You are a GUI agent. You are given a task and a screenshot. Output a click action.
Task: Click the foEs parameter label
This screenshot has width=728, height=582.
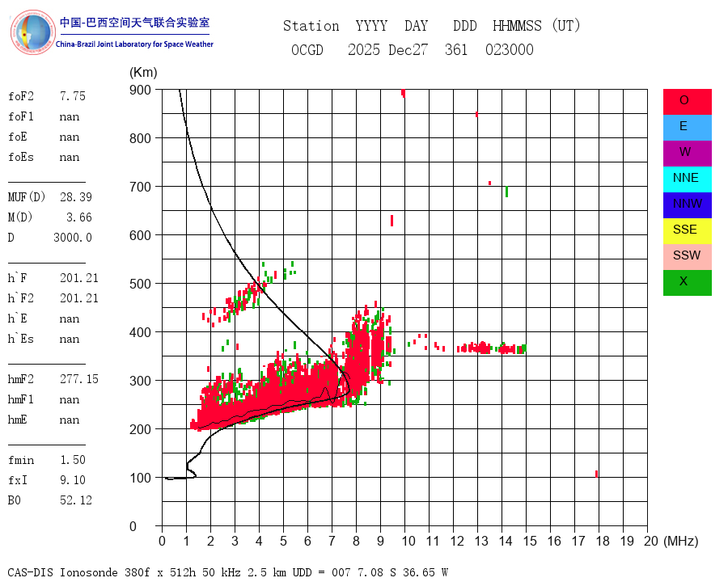21,157
